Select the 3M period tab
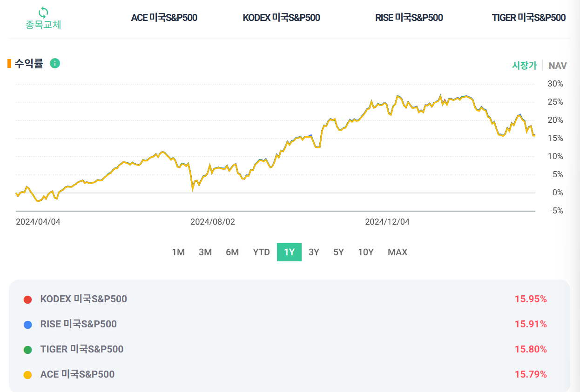The height and width of the screenshot is (392, 580). point(205,252)
